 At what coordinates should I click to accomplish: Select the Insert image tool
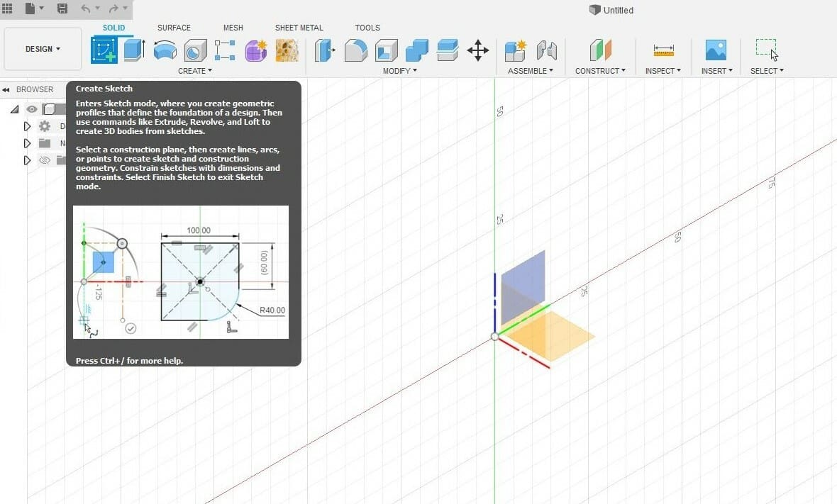[716, 50]
